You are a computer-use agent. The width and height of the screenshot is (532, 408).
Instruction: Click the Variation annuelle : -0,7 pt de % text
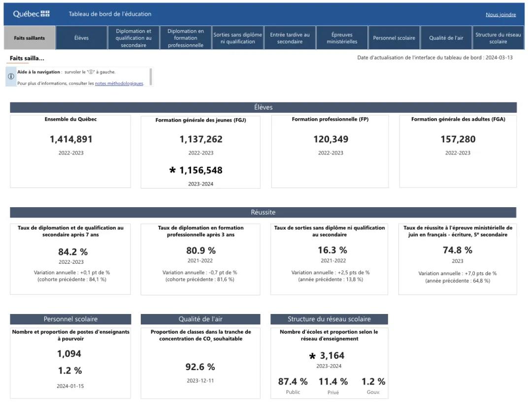pyautogui.click(x=200, y=273)
